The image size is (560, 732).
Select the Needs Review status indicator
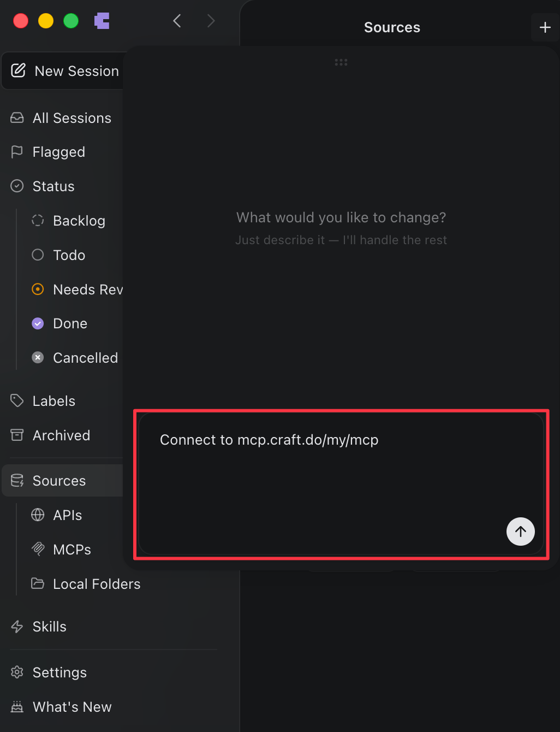tap(37, 289)
